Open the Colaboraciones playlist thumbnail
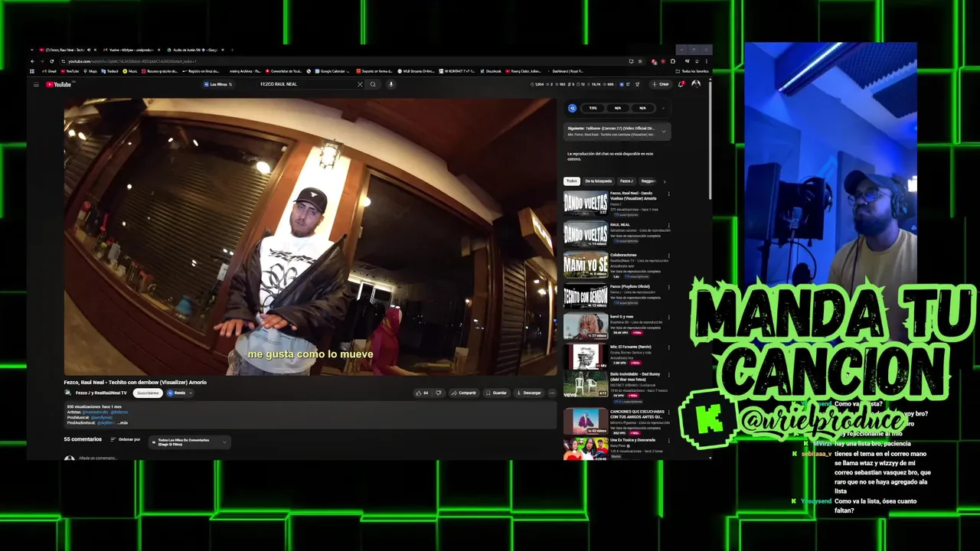This screenshot has width=980, height=551. tap(586, 265)
